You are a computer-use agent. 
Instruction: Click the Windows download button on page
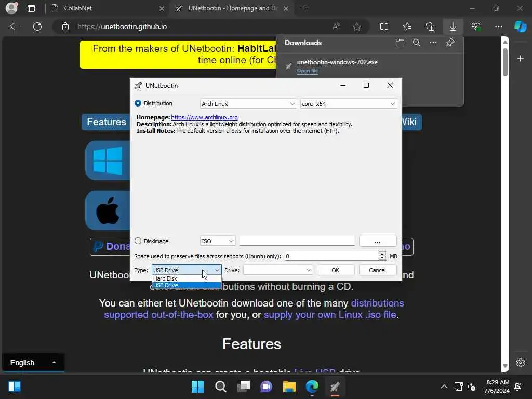(x=108, y=161)
